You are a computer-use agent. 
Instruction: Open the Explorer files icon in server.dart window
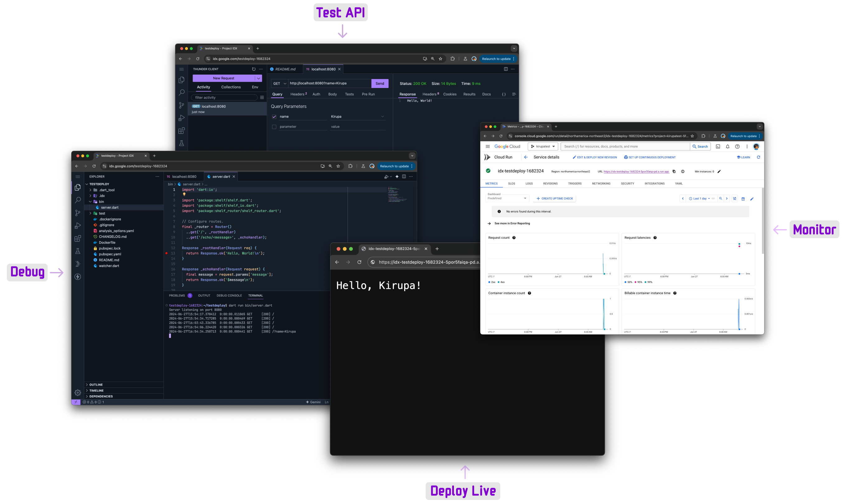[x=77, y=187]
